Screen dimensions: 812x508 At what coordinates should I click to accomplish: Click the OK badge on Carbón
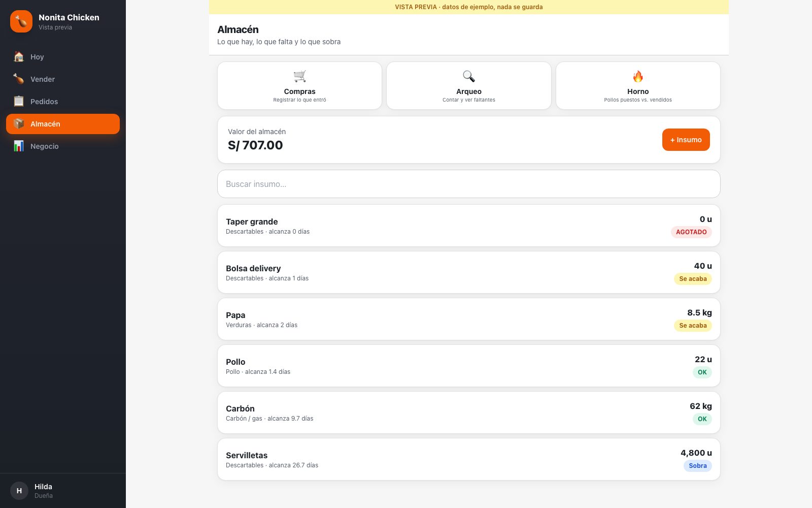tap(702, 419)
